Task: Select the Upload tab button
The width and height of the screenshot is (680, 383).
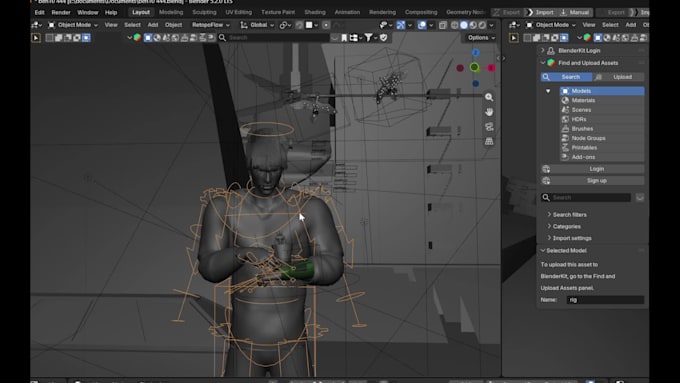Action: point(618,77)
